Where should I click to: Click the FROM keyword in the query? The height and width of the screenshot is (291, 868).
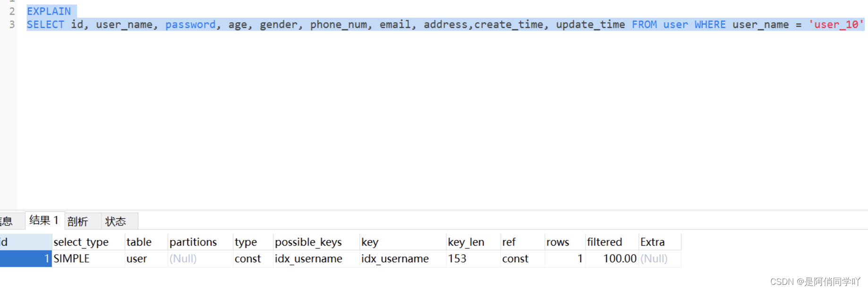pos(644,25)
